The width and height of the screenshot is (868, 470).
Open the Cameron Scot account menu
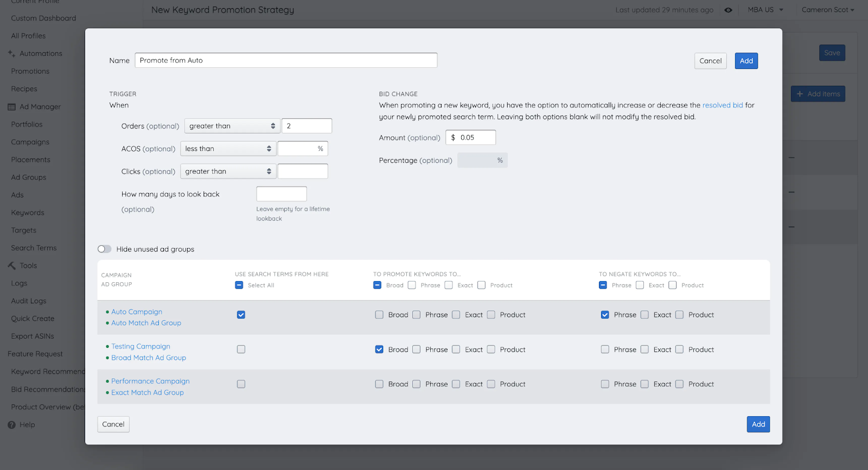[x=828, y=10]
